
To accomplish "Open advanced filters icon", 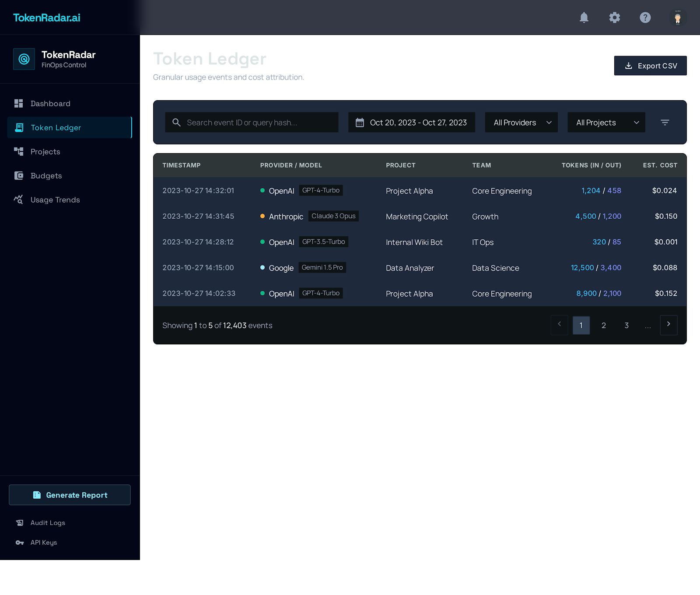I will click(x=665, y=122).
